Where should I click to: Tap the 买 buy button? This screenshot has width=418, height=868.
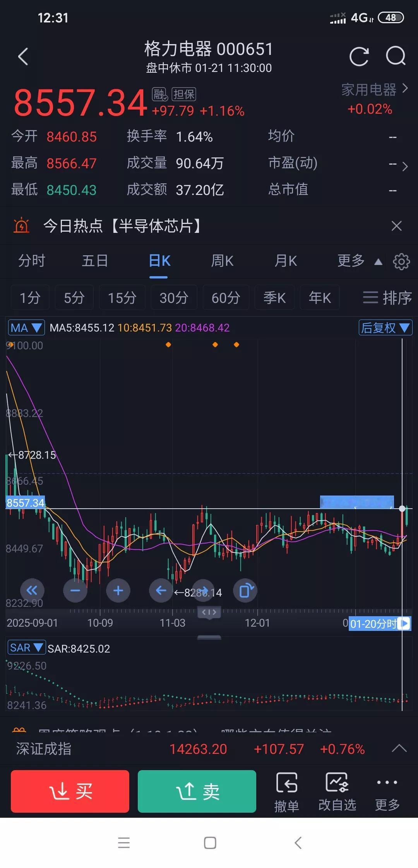click(x=70, y=791)
